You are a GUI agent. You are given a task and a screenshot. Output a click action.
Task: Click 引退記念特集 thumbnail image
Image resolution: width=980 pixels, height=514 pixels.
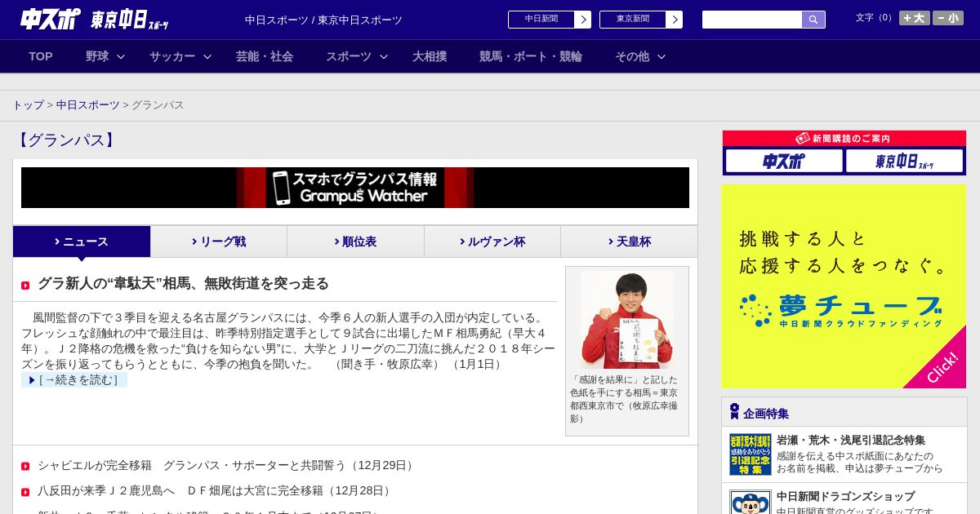pos(751,454)
